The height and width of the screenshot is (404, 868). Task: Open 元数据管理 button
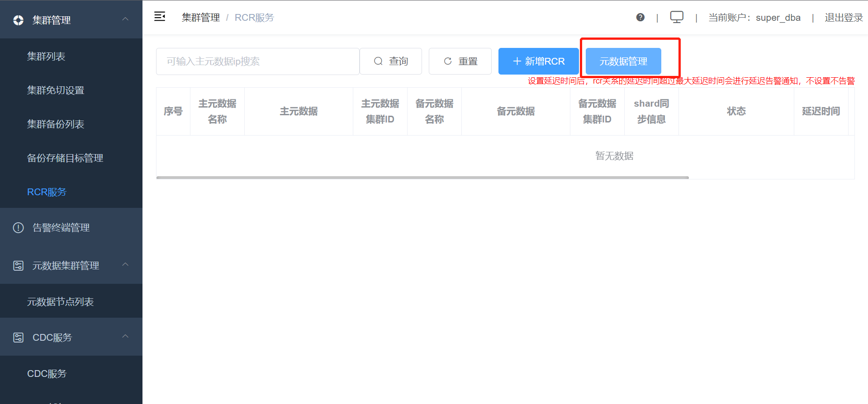pos(623,61)
